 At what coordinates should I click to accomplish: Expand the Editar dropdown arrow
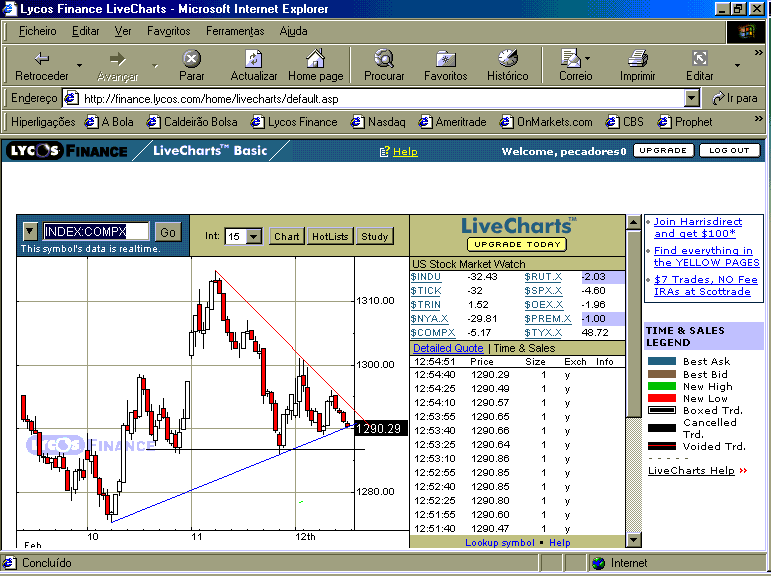[x=737, y=65]
